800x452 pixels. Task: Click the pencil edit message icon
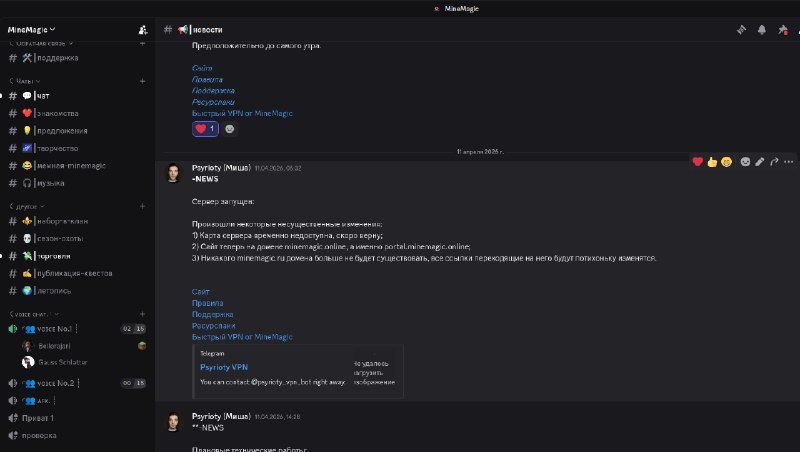pos(760,162)
